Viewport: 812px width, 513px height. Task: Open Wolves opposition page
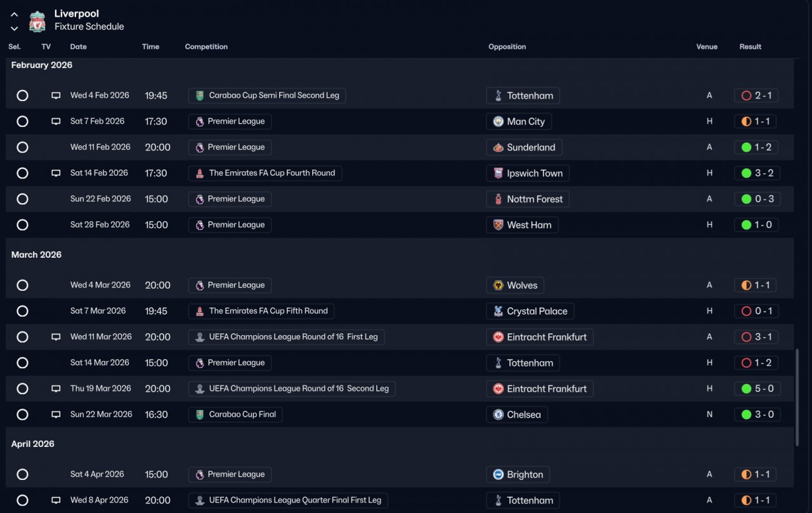[515, 285]
